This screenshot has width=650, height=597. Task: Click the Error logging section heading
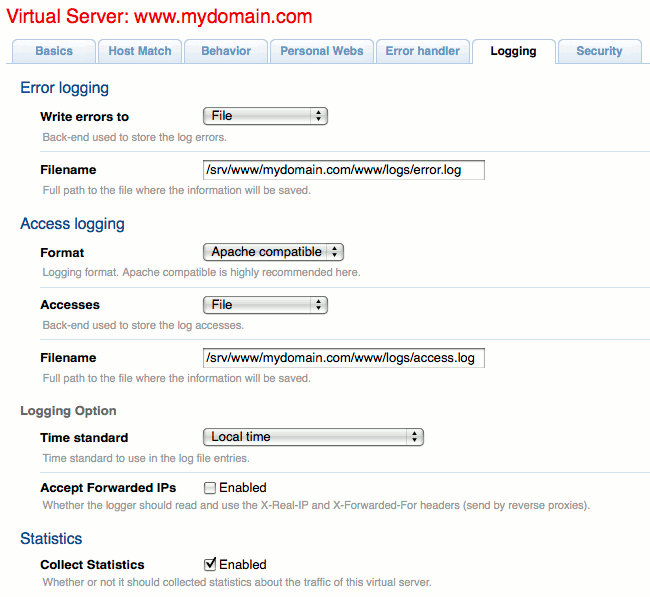64,88
